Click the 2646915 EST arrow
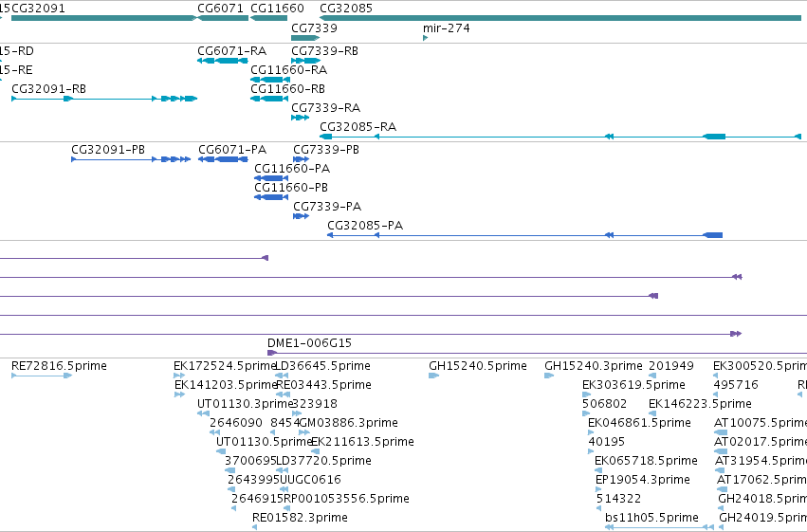The height and width of the screenshot is (532, 807). (233, 509)
